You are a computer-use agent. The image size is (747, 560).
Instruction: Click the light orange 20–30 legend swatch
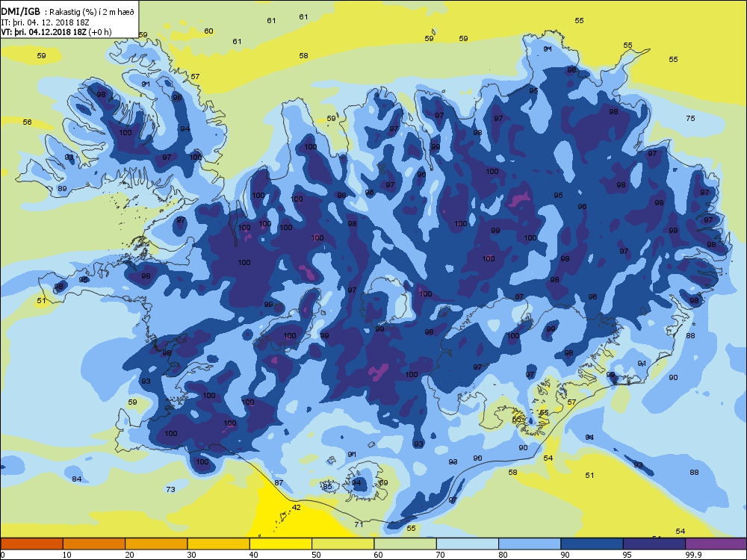156,544
